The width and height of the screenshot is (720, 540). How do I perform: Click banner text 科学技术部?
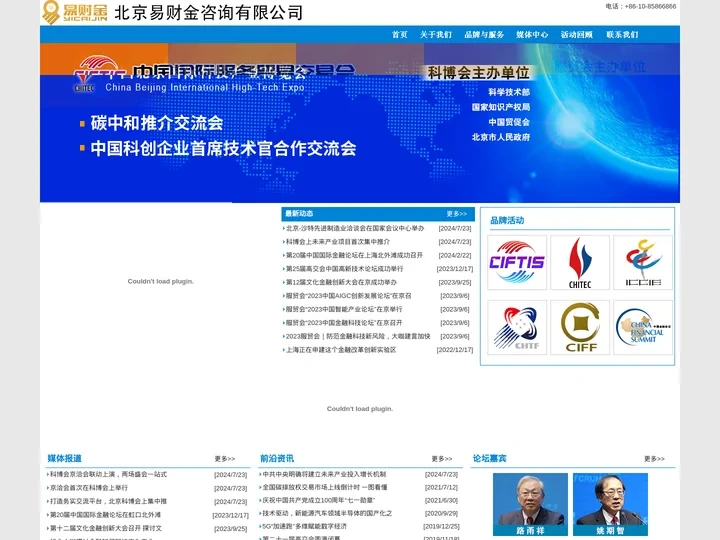[x=509, y=92]
